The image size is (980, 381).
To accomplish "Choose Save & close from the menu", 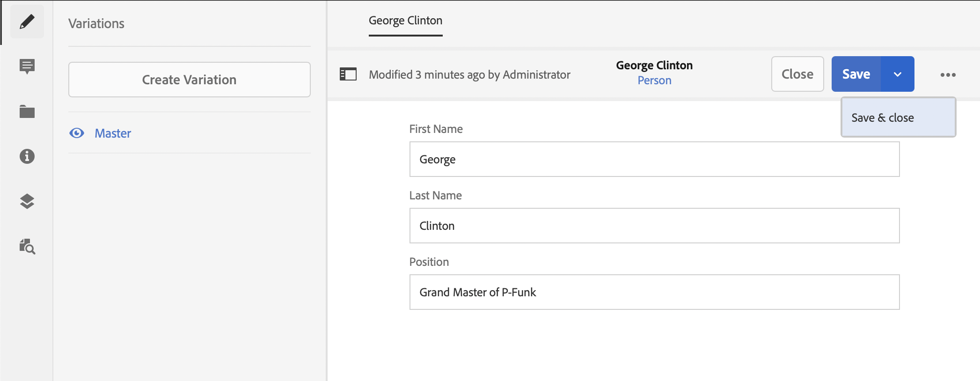I will pyautogui.click(x=882, y=118).
